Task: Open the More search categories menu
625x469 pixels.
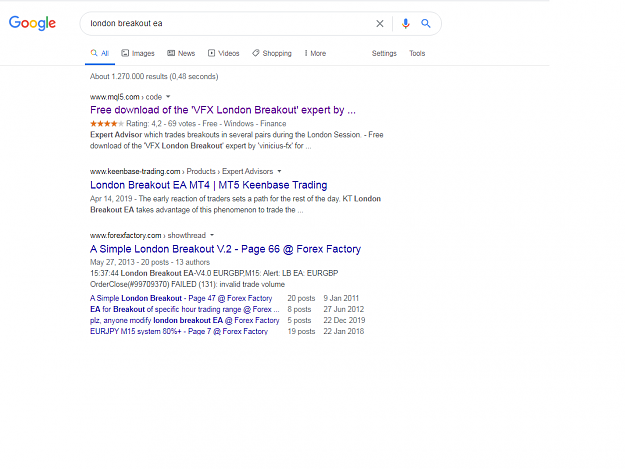Action: coord(315,53)
